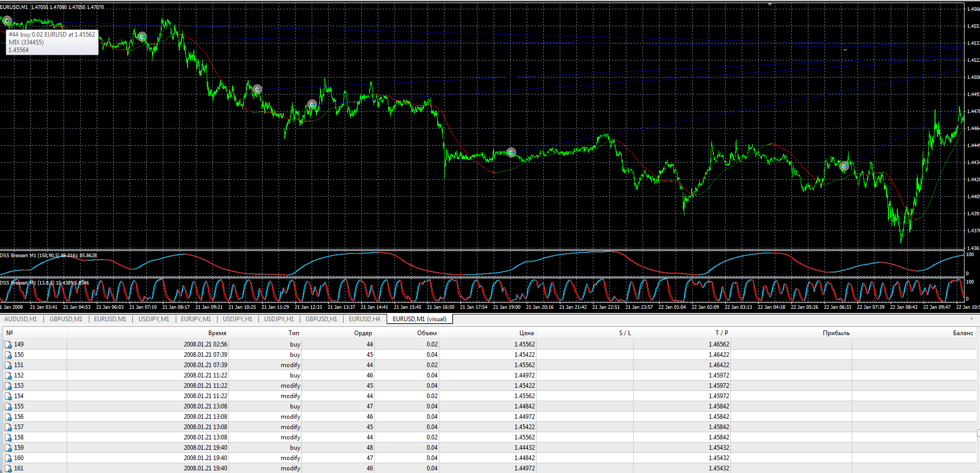
Task: Select volume 0.02 in row 158
Action: (x=432, y=437)
